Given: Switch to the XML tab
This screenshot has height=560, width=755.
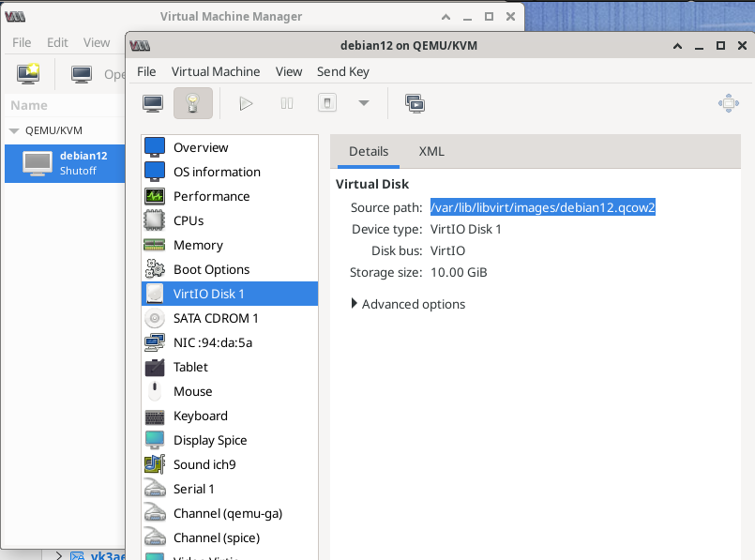Looking at the screenshot, I should [431, 152].
